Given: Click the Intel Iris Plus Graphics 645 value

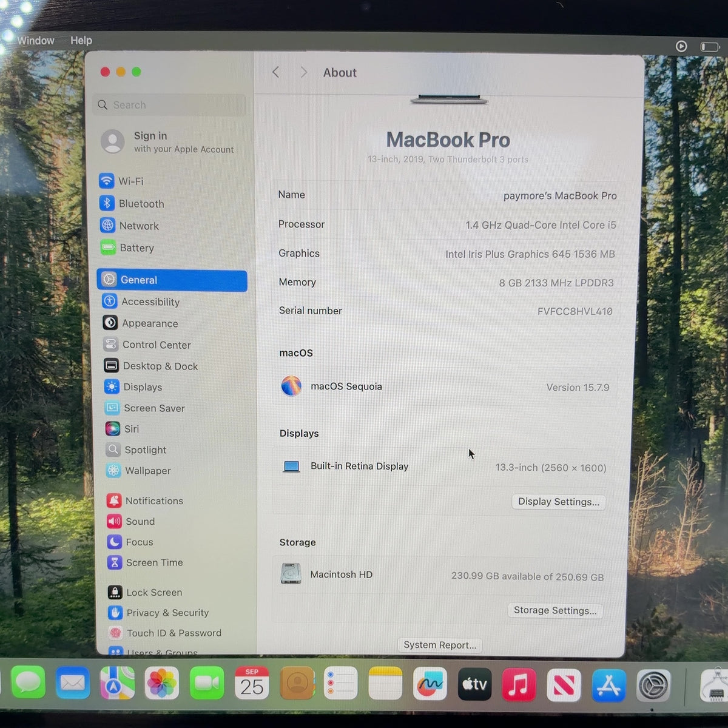Looking at the screenshot, I should (x=530, y=254).
